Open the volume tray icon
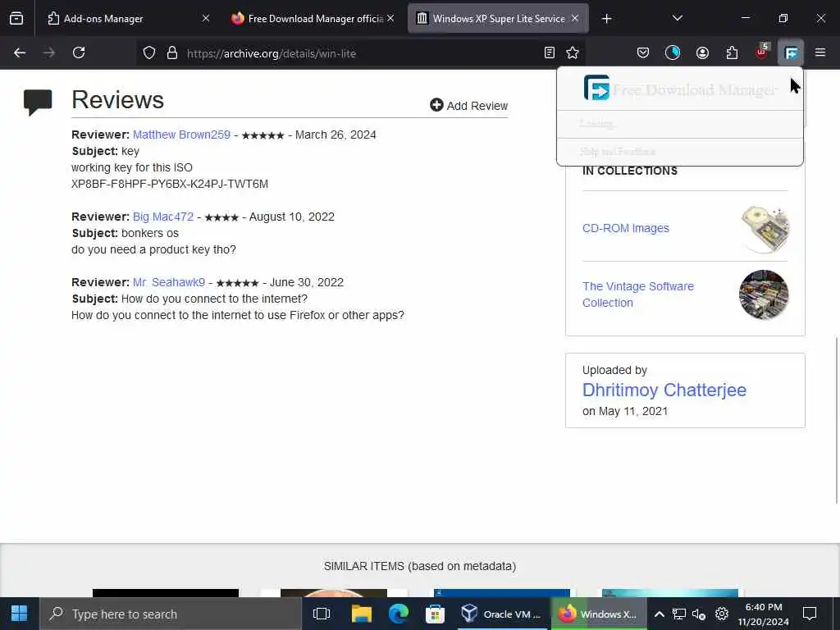Image resolution: width=840 pixels, height=630 pixels. point(699,614)
